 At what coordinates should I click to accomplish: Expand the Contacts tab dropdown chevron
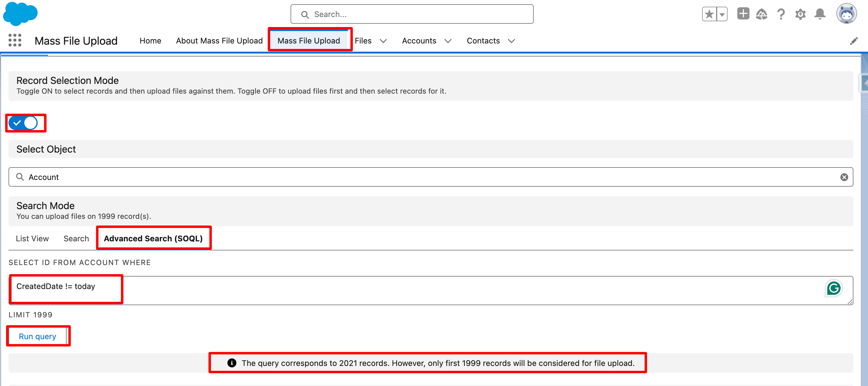click(x=511, y=41)
